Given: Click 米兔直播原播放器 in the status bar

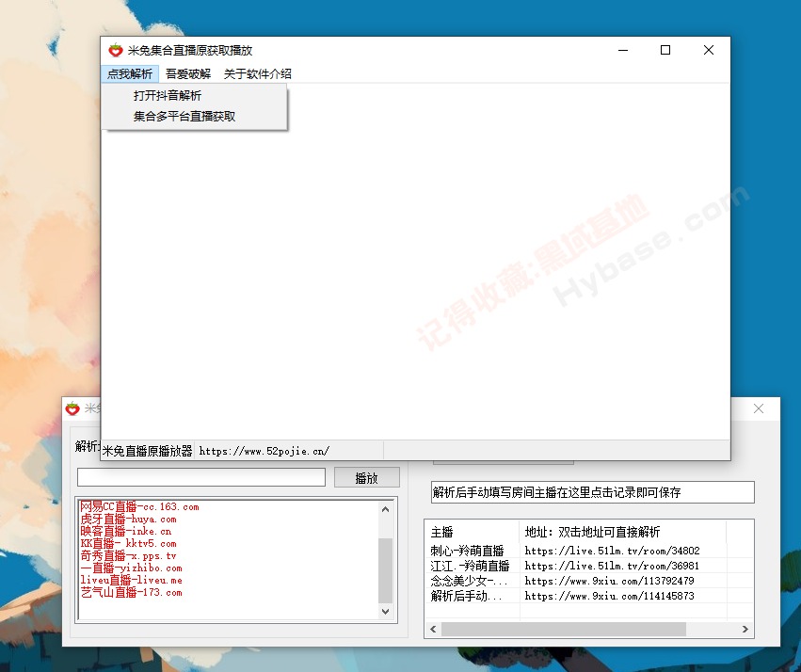Looking at the screenshot, I should point(147,451).
